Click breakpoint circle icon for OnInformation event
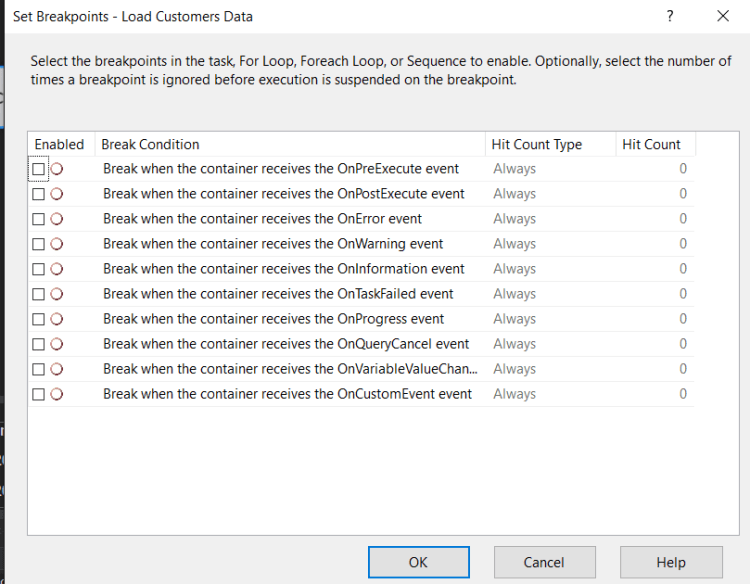 pos(57,269)
